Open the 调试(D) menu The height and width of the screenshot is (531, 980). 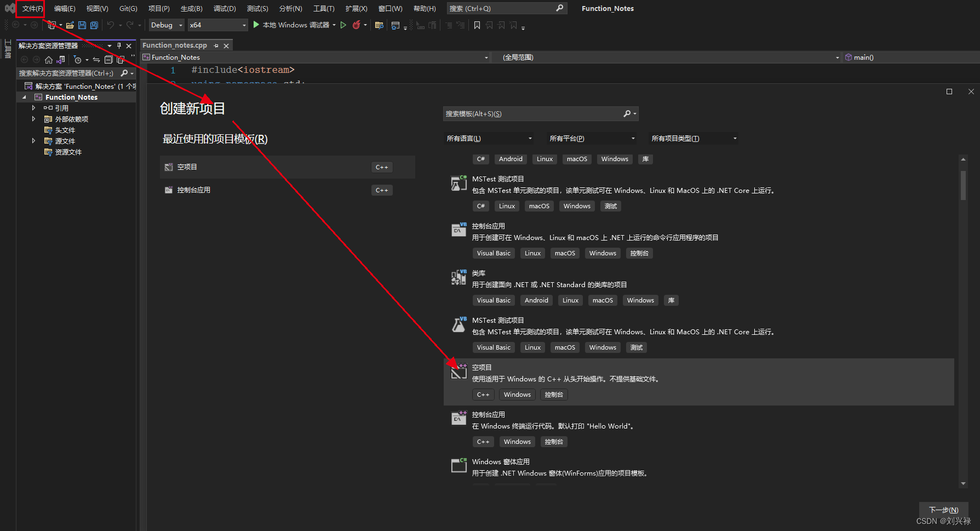225,9
